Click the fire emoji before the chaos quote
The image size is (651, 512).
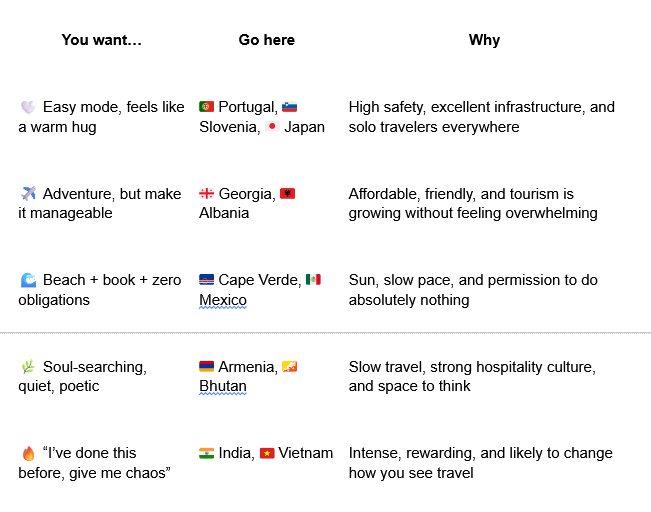pyautogui.click(x=28, y=454)
